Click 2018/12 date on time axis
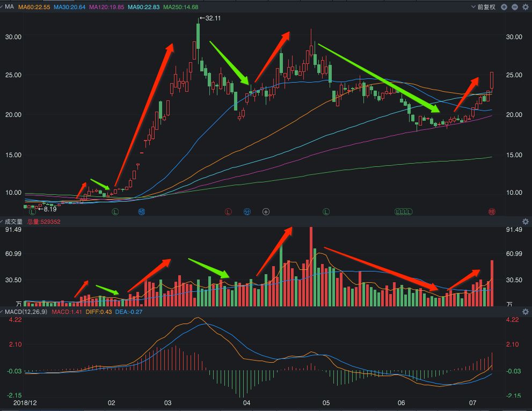This screenshot has width=532, height=411. coord(25,403)
